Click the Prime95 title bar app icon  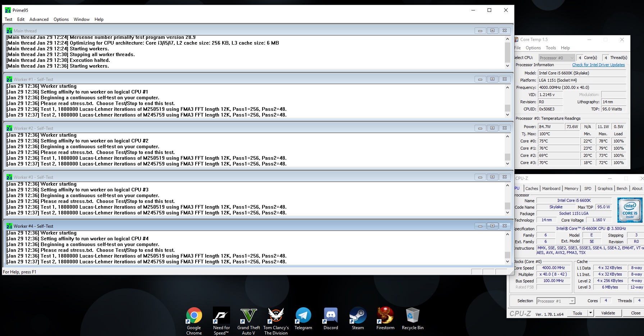click(x=8, y=10)
